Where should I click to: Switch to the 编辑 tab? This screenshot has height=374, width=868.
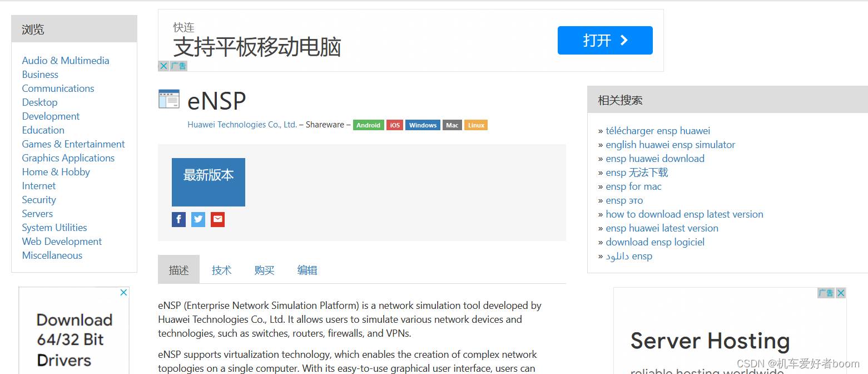(x=307, y=270)
